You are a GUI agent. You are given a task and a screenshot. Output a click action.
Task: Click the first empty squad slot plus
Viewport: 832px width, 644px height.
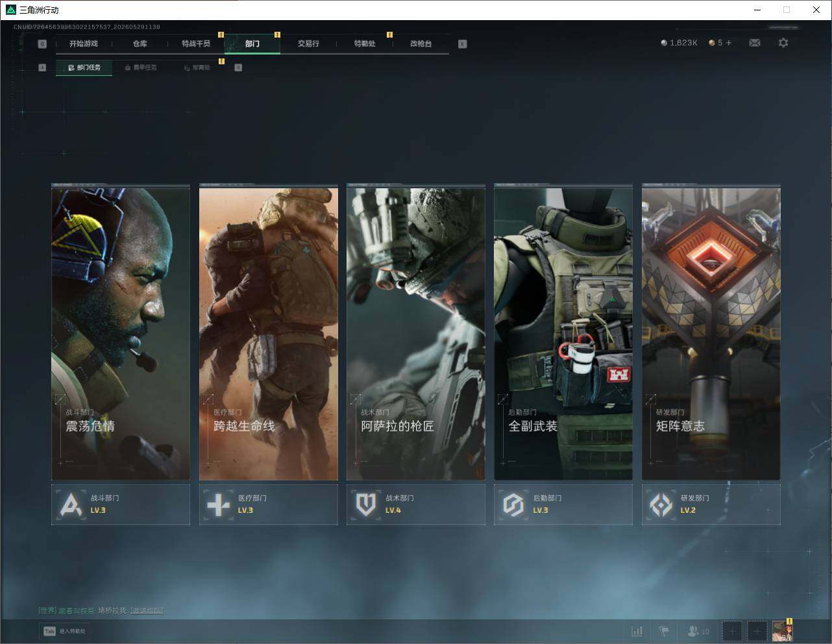pyautogui.click(x=731, y=631)
